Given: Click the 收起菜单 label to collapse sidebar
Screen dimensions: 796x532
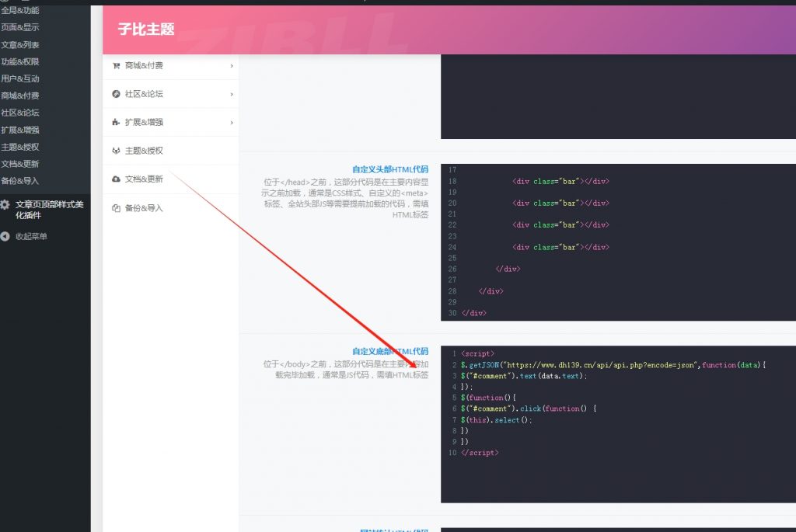Looking at the screenshot, I should 31,236.
